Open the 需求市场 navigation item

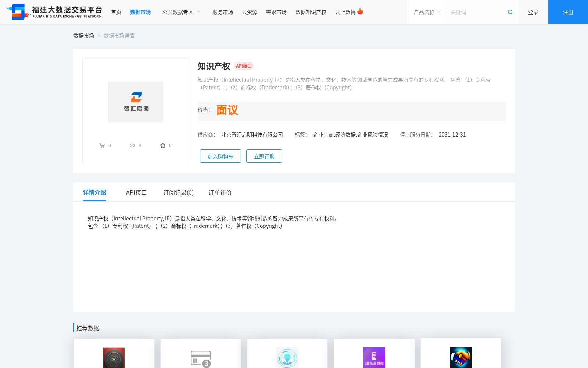[x=276, y=12]
